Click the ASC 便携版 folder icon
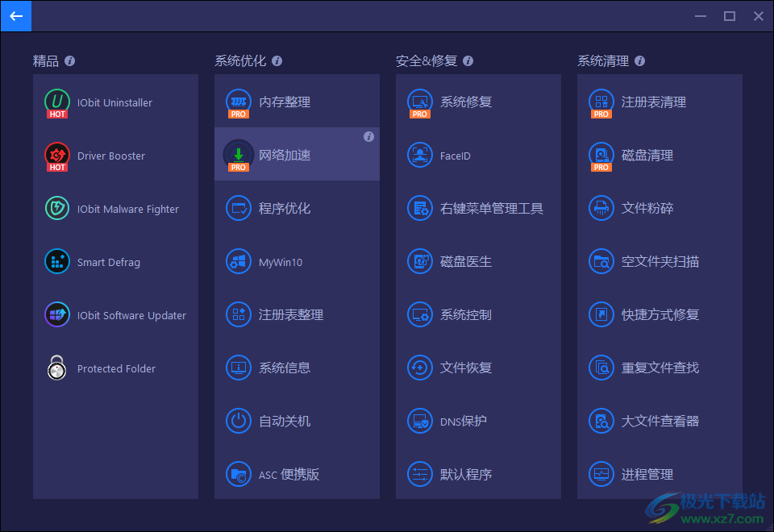The image size is (774, 532). click(x=239, y=474)
